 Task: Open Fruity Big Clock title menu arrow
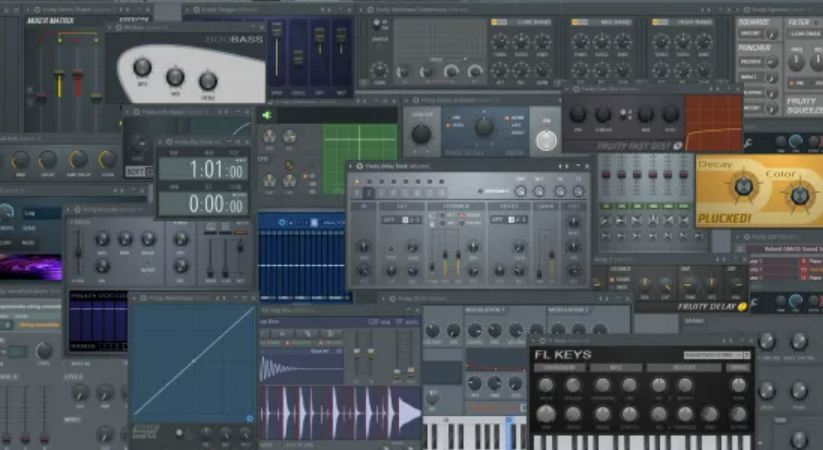point(162,142)
